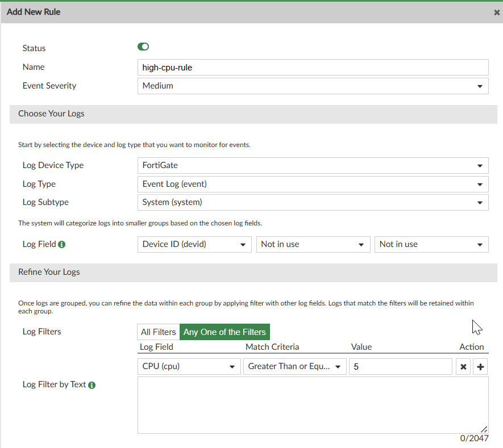This screenshot has width=503, height=448.
Task: Open the second Log Field dropdown
Action: point(313,244)
